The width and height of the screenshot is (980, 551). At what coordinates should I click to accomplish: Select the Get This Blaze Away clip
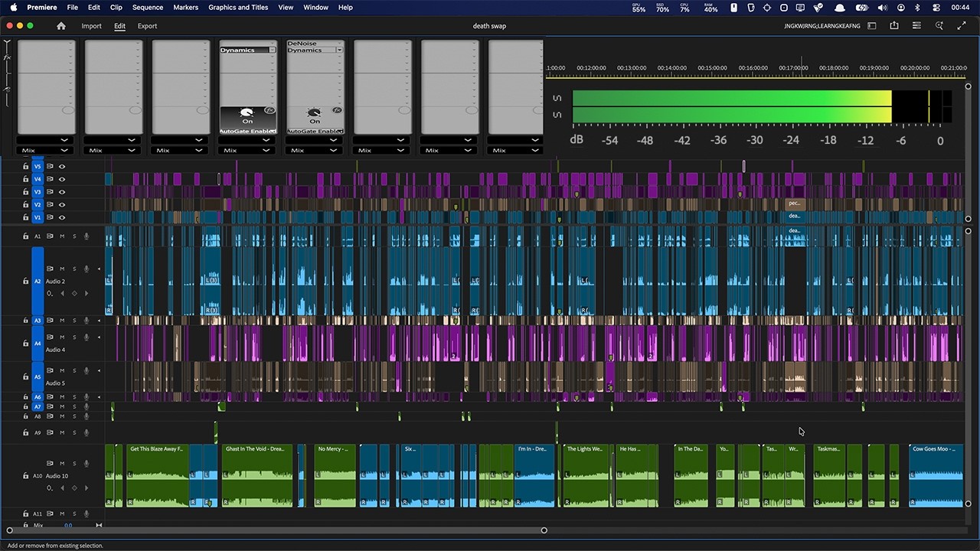coord(157,475)
